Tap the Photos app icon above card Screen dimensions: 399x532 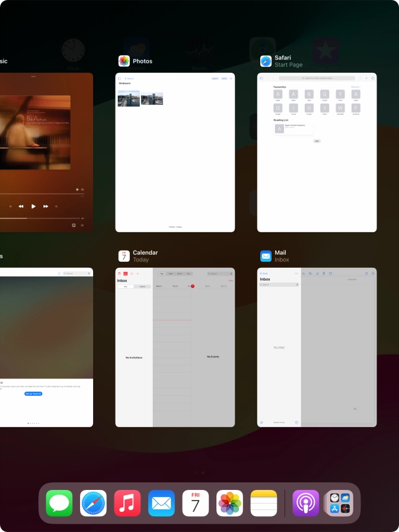(124, 61)
